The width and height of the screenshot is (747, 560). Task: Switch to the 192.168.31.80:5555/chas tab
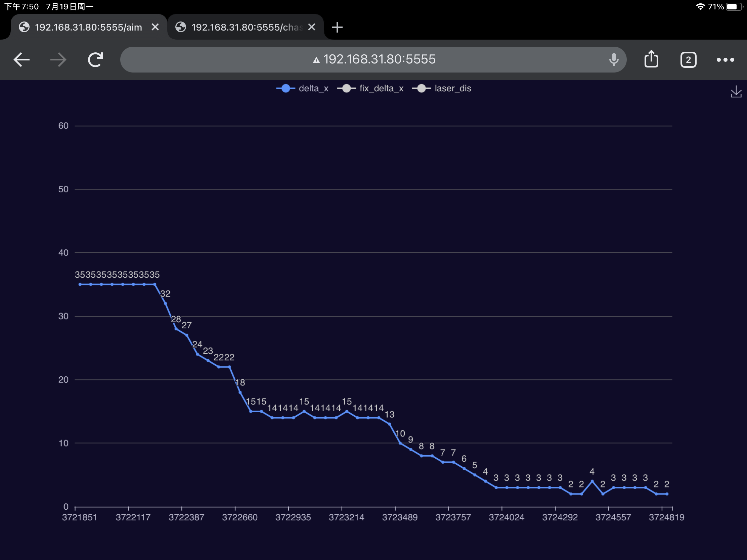point(246,27)
